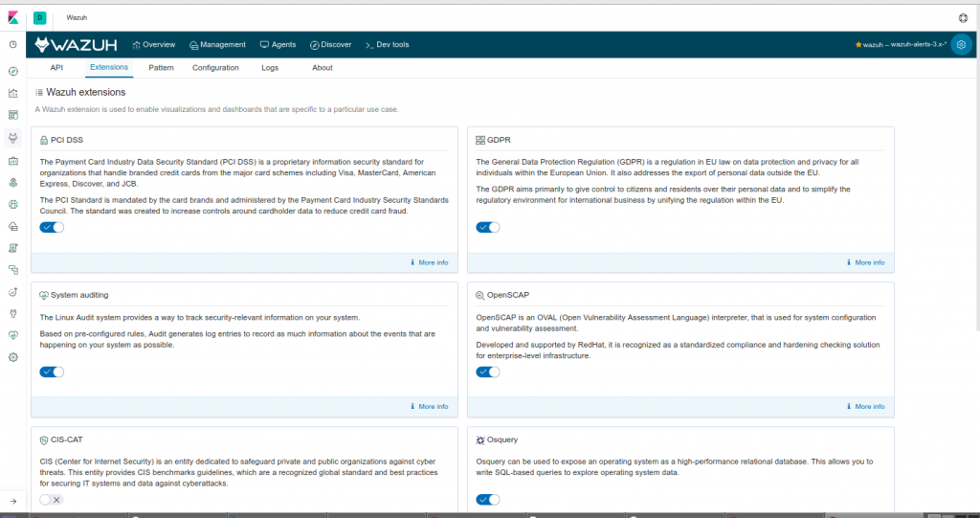Switch to the Pattern tab
Screen dimensions: 980x518
point(161,68)
